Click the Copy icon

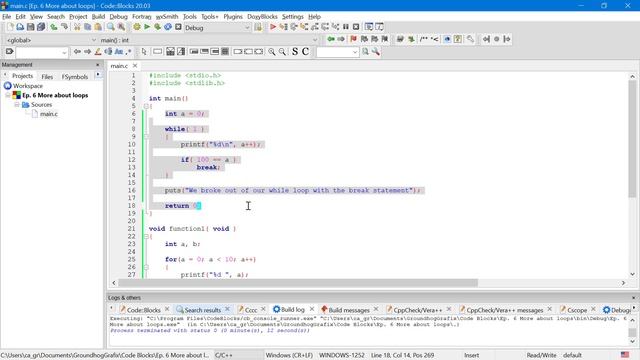[x=87, y=27]
